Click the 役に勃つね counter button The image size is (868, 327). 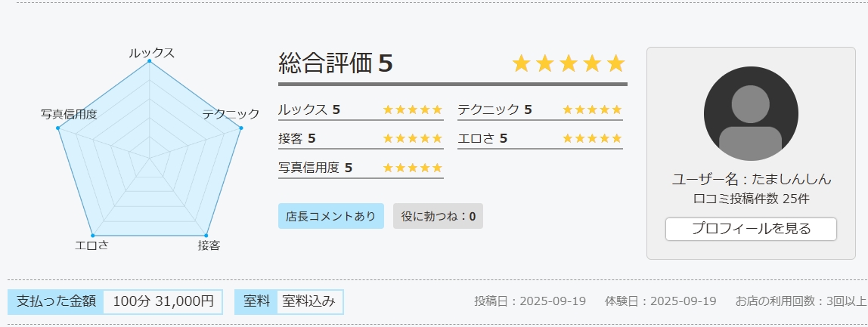[438, 216]
